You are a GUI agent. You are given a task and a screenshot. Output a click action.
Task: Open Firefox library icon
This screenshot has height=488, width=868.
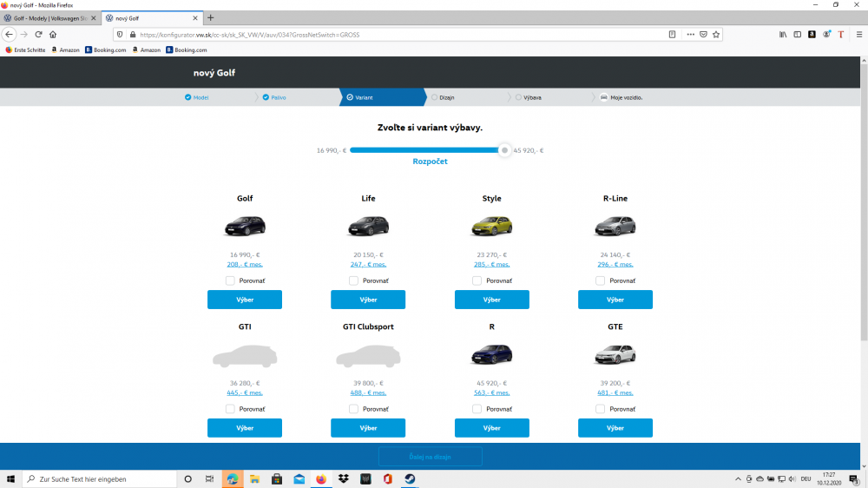(x=783, y=35)
